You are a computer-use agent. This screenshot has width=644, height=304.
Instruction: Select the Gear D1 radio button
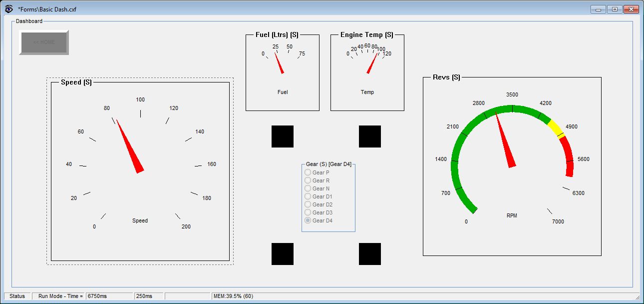(x=308, y=196)
